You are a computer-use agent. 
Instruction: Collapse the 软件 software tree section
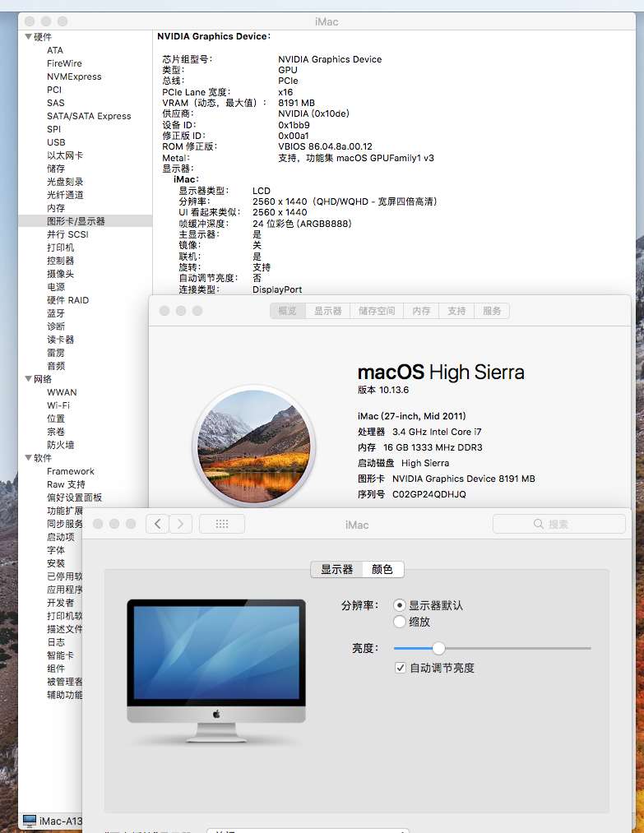pos(28,458)
